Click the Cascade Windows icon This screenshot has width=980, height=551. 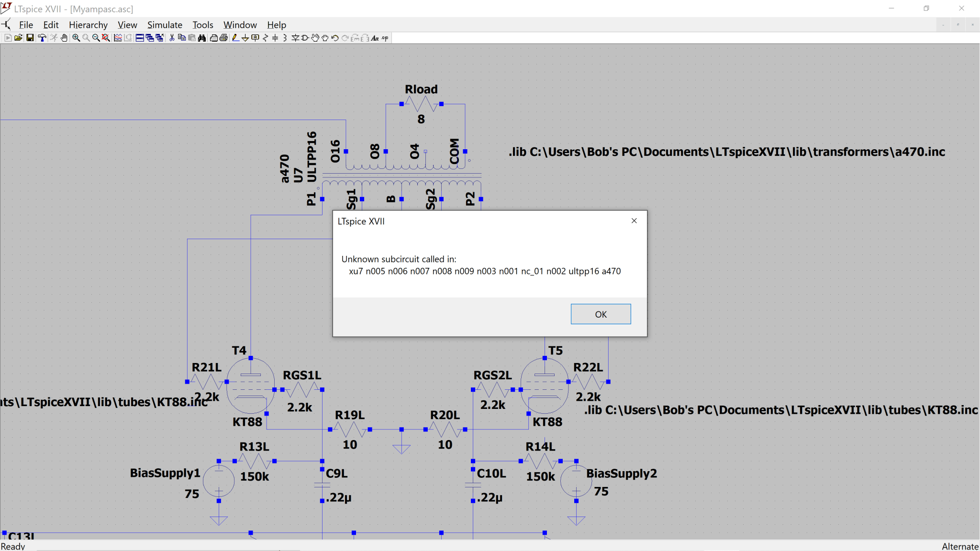click(150, 38)
